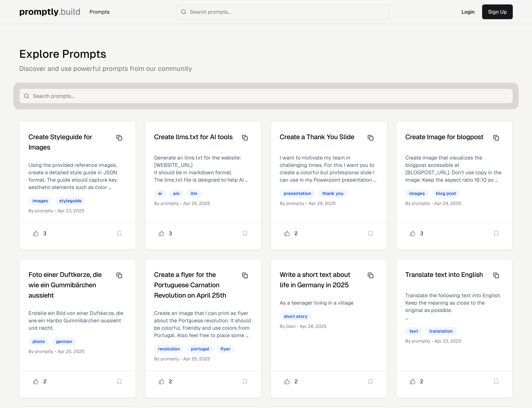Copy the Foto einer Duftkerze prompt

coord(119,275)
